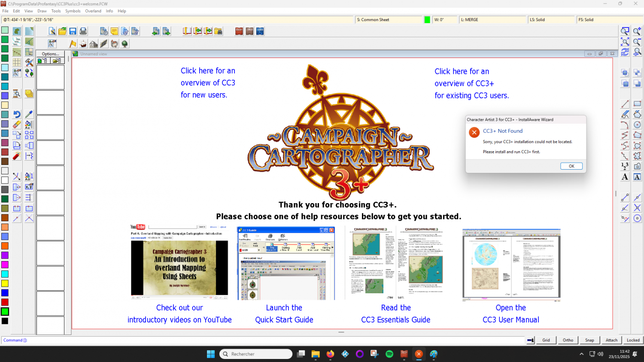Select the Circle drawing tool
The height and width of the screenshot is (362, 644).
(637, 125)
